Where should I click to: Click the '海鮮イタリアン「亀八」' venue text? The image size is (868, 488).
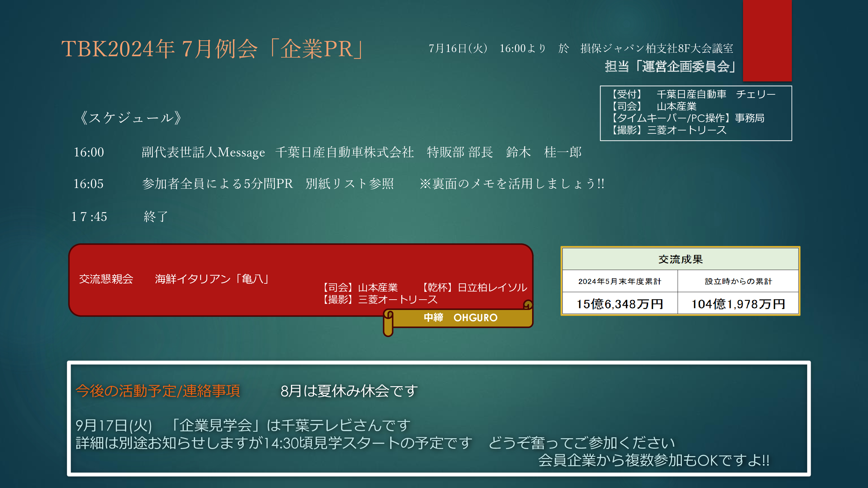212,279
